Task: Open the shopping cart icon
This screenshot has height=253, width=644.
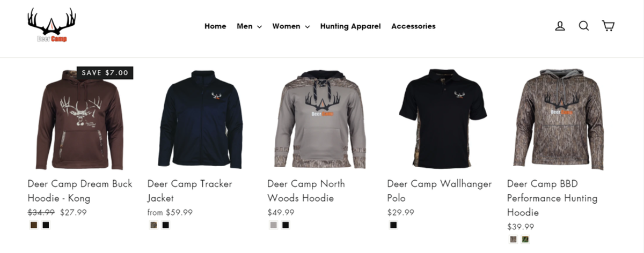Action: click(x=608, y=26)
